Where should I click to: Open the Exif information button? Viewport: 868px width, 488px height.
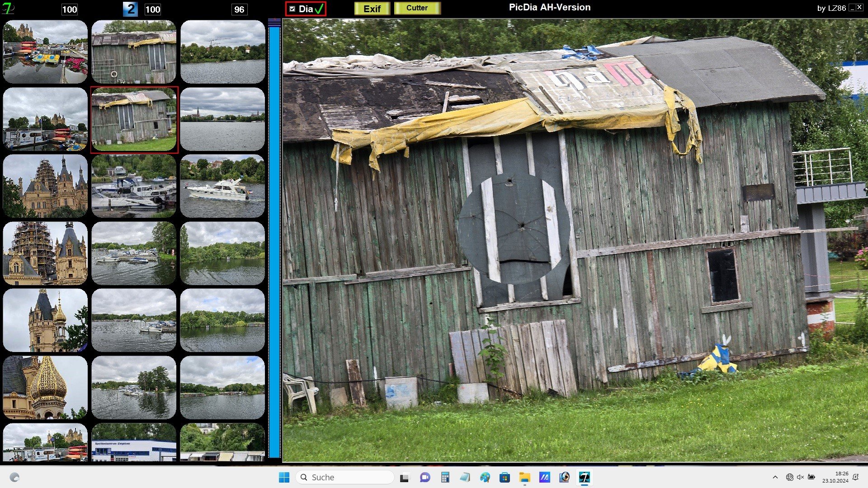tap(372, 9)
